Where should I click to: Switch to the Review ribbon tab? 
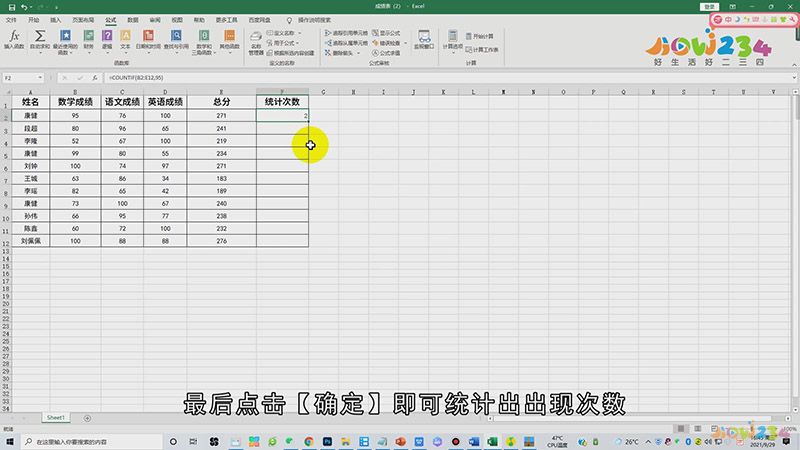click(x=155, y=20)
